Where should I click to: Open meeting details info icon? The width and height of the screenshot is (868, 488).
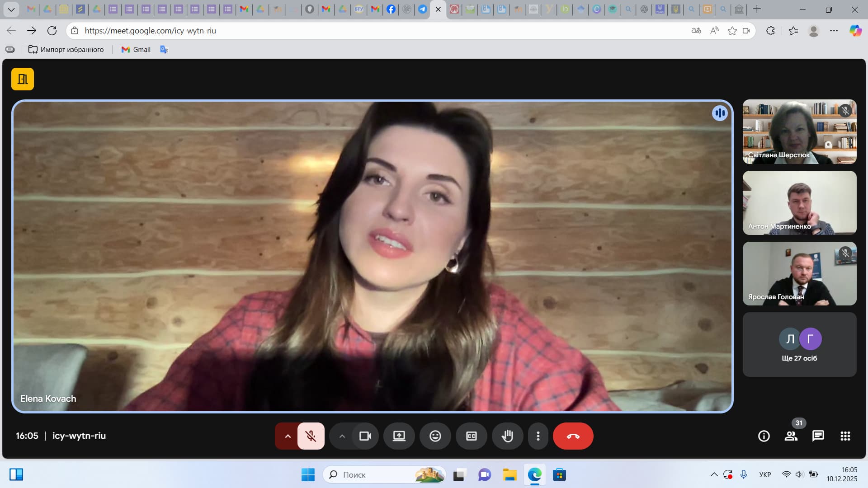tap(764, 436)
